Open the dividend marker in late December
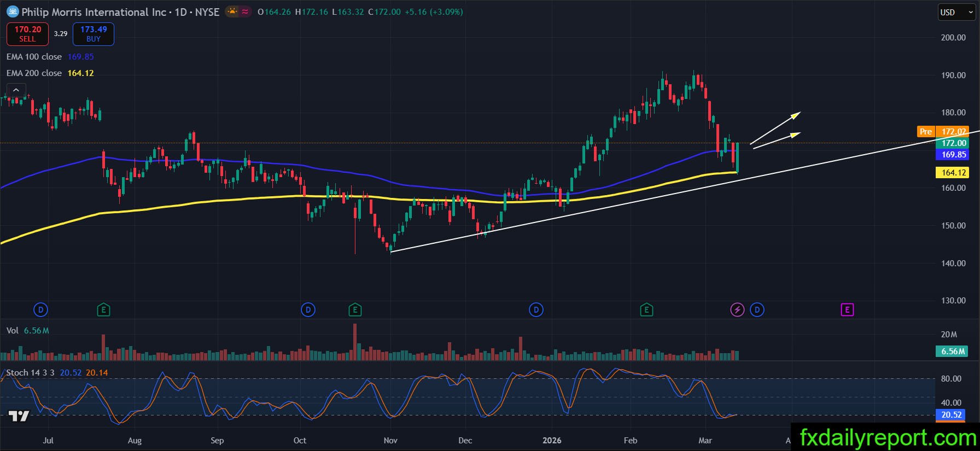 536,310
